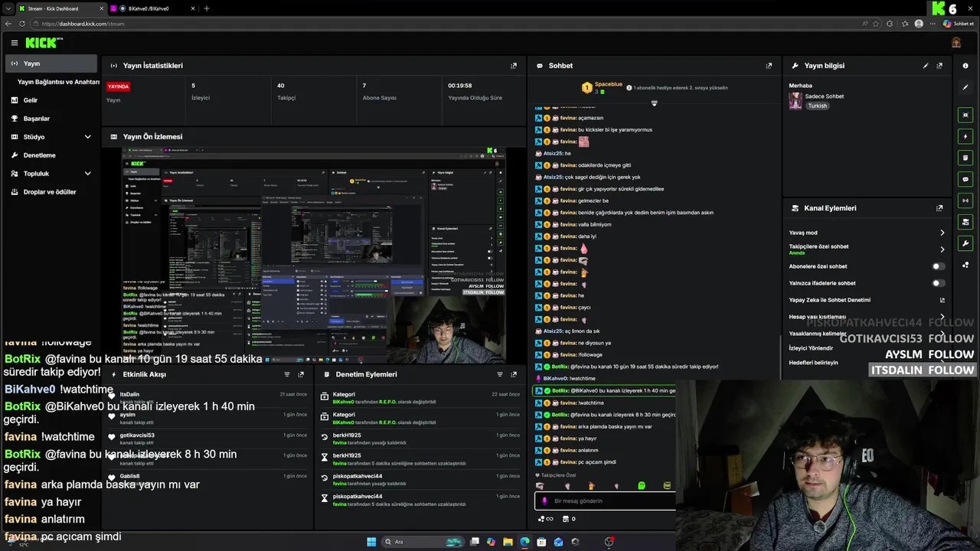The height and width of the screenshot is (551, 980).
Task: Click the stream preview thumbnail
Action: coord(314,255)
